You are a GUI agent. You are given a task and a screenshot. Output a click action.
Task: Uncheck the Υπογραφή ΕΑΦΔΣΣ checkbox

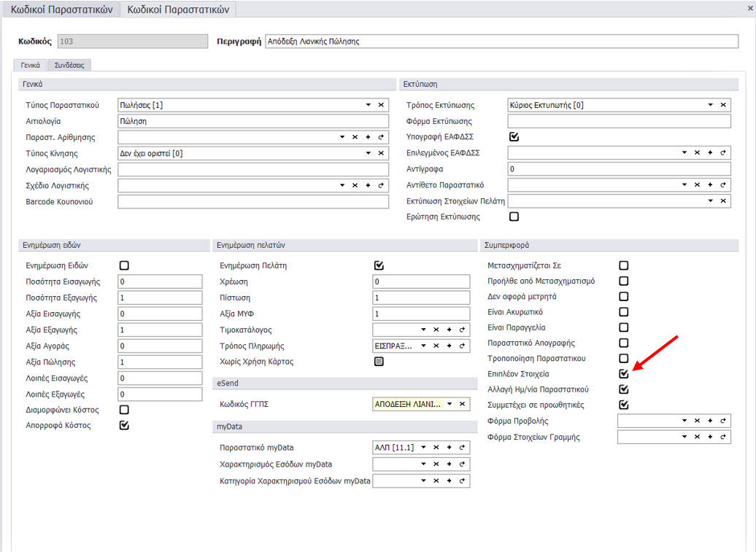[x=514, y=136]
